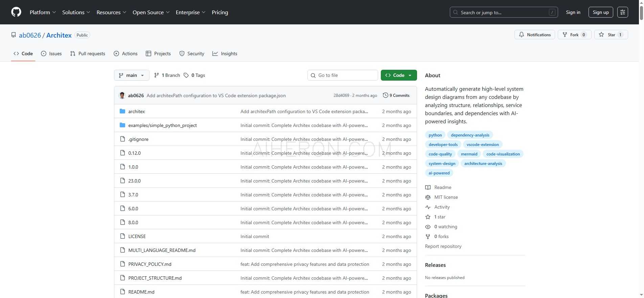Switch to the Pull requests tab
The height and width of the screenshot is (298, 644).
[x=88, y=54]
